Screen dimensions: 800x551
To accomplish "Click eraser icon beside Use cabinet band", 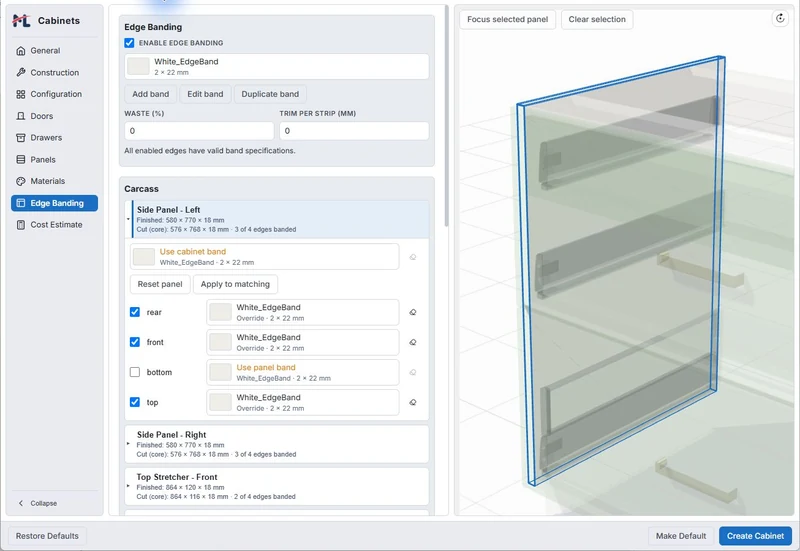I will [413, 257].
